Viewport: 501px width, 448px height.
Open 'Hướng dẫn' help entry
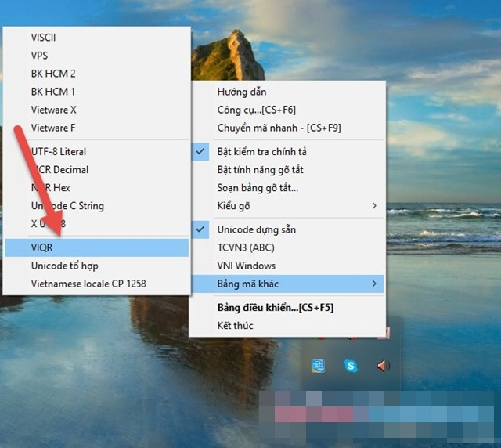[x=241, y=92]
